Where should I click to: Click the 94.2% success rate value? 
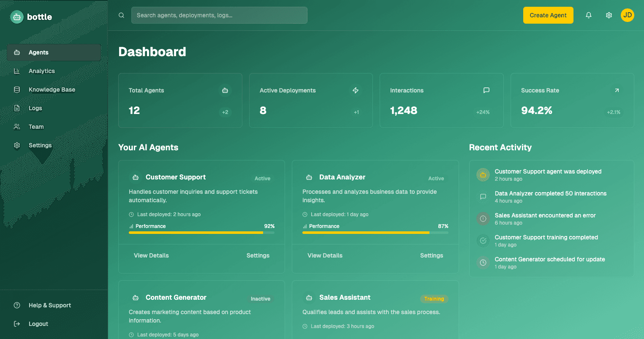(537, 111)
